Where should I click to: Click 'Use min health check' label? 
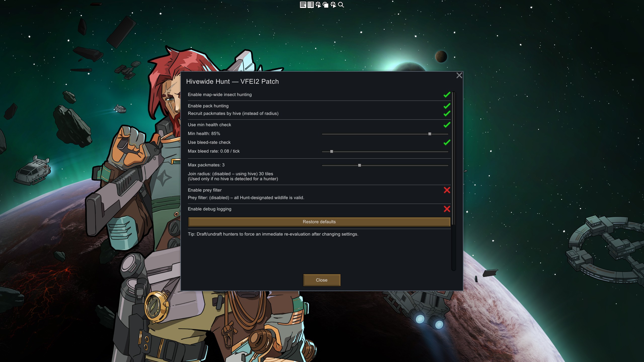point(210,125)
